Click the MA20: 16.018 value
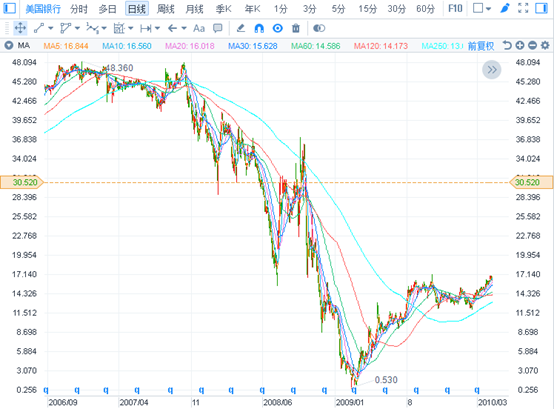Viewport: 554px width, 409px height. pyautogui.click(x=190, y=46)
